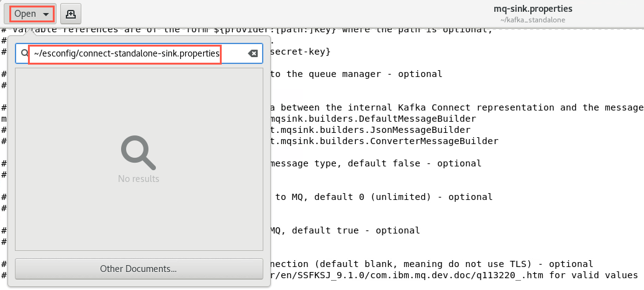644x290 pixels.
Task: Place cursor on the JsonMessageBuilder line
Action: click(370, 130)
